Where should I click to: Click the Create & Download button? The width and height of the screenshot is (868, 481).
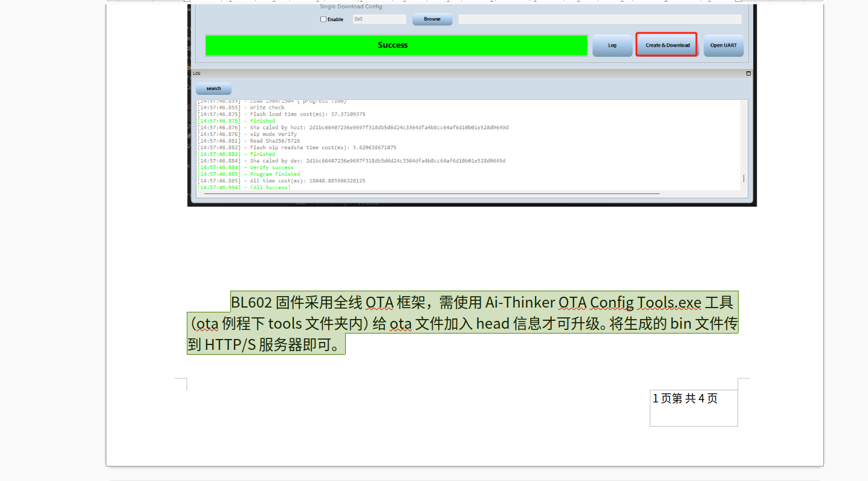(667, 45)
